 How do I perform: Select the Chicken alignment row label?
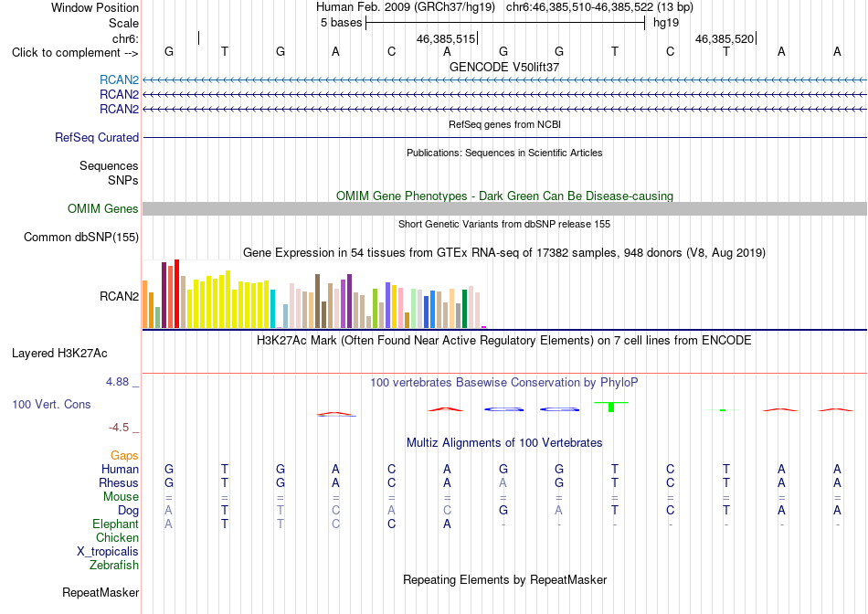coord(117,537)
